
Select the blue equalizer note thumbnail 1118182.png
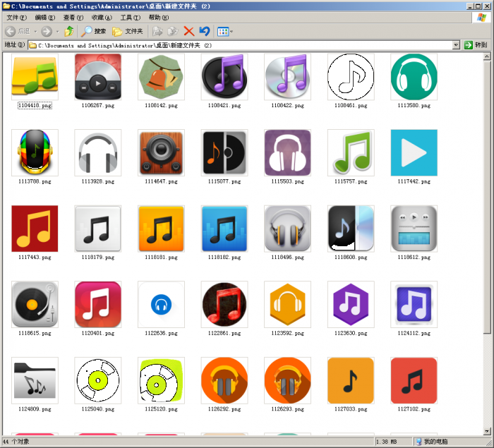coord(224,229)
